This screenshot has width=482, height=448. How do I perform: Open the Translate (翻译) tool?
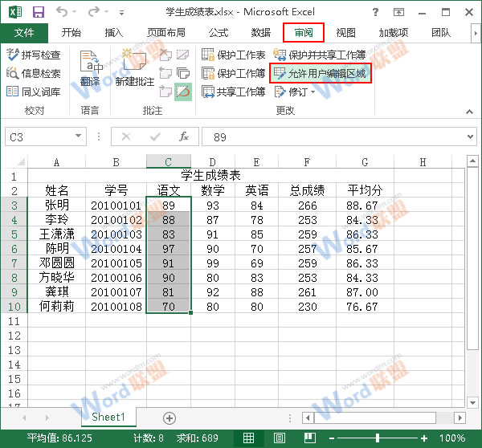(91, 71)
